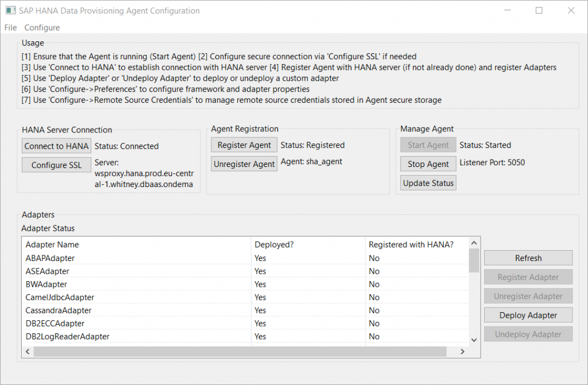The width and height of the screenshot is (588, 385).
Task: Click the 'Status: Registered' text
Action: pos(312,145)
